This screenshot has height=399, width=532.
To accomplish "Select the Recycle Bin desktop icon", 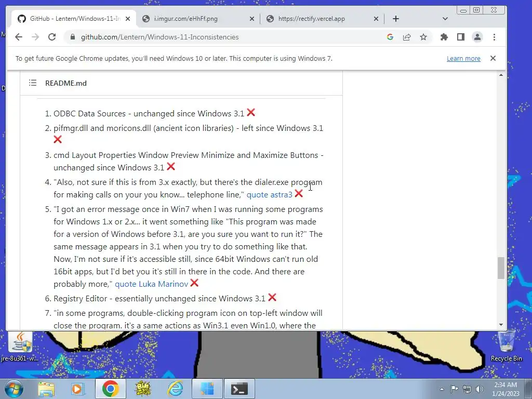I will coord(506,345).
